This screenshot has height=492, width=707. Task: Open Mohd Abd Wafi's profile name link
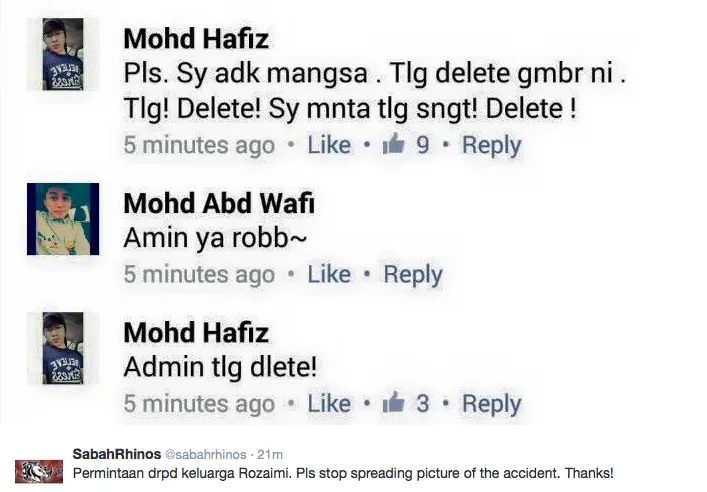[x=218, y=204]
